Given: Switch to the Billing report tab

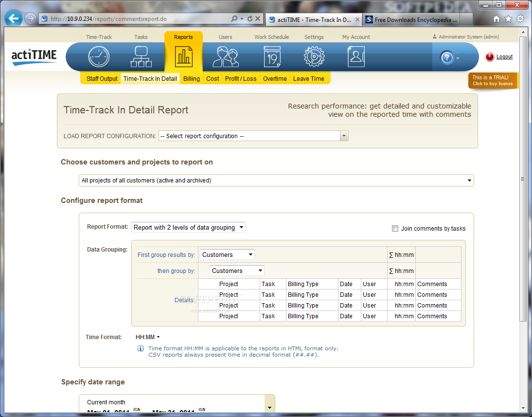Looking at the screenshot, I should coord(192,79).
